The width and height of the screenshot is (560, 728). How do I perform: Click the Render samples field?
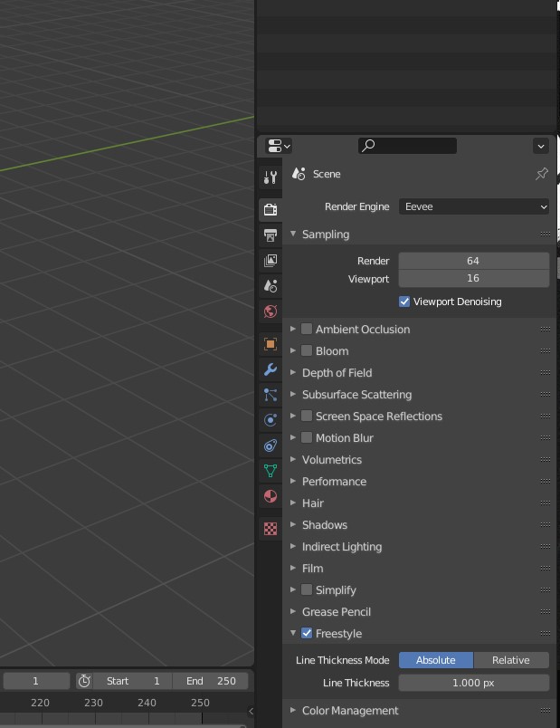tap(474, 261)
